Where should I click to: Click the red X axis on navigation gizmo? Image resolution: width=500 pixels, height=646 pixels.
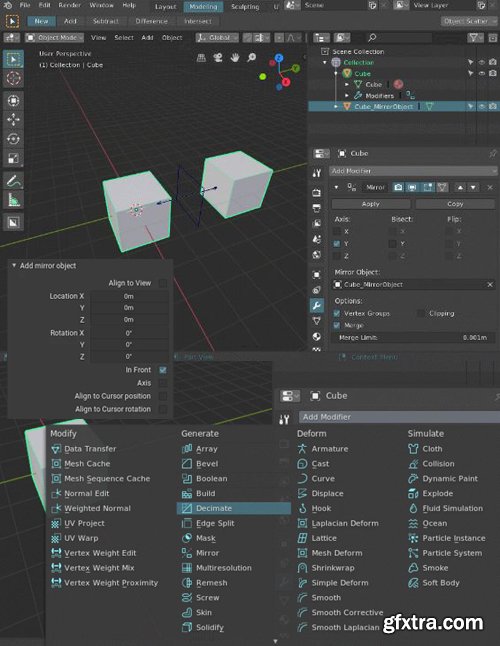tap(286, 82)
